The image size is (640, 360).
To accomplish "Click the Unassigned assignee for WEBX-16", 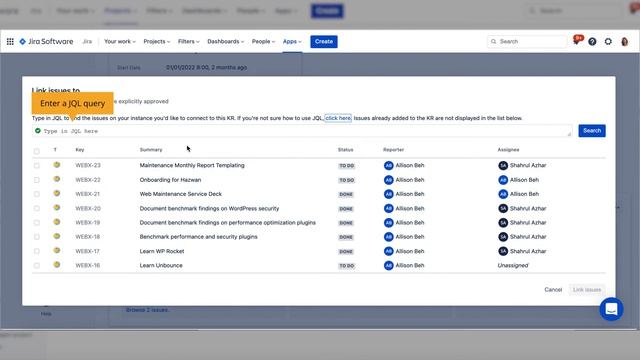I will pyautogui.click(x=513, y=265).
